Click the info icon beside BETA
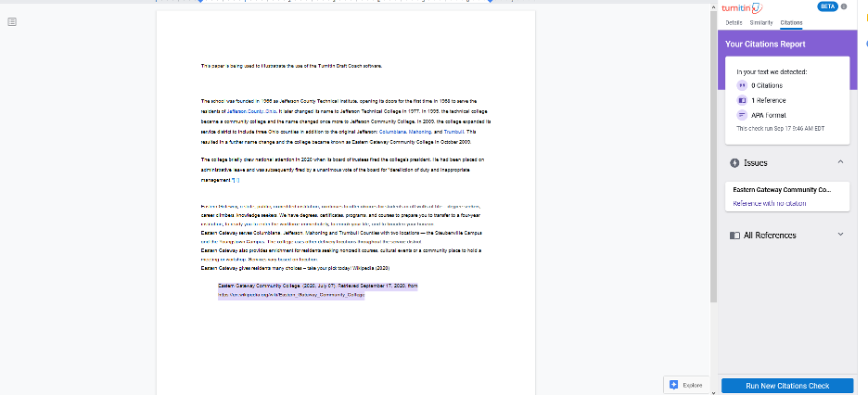Viewport: 868px width, 395px height. 844,6
